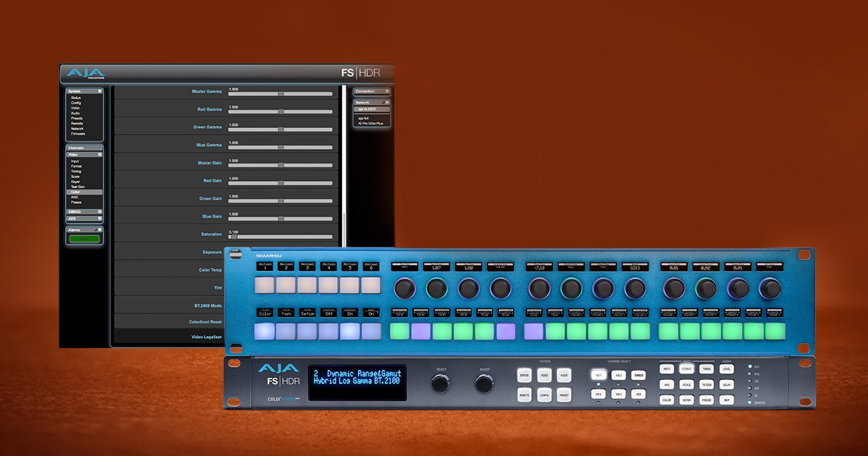Screen dimensions: 868x456
Task: Adjust the Saturation slider handle
Action: tap(233, 236)
